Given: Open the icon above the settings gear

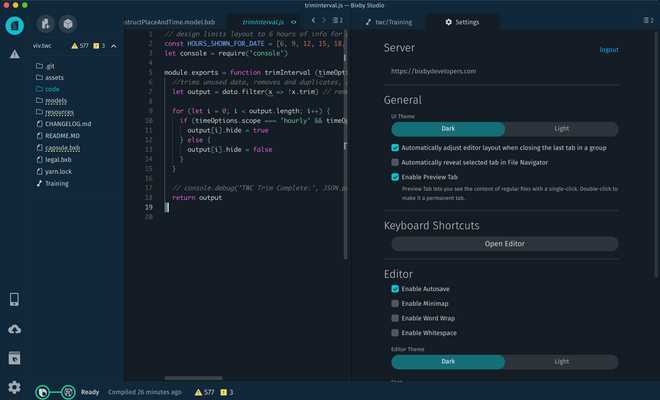Looking at the screenshot, I should click(14, 358).
